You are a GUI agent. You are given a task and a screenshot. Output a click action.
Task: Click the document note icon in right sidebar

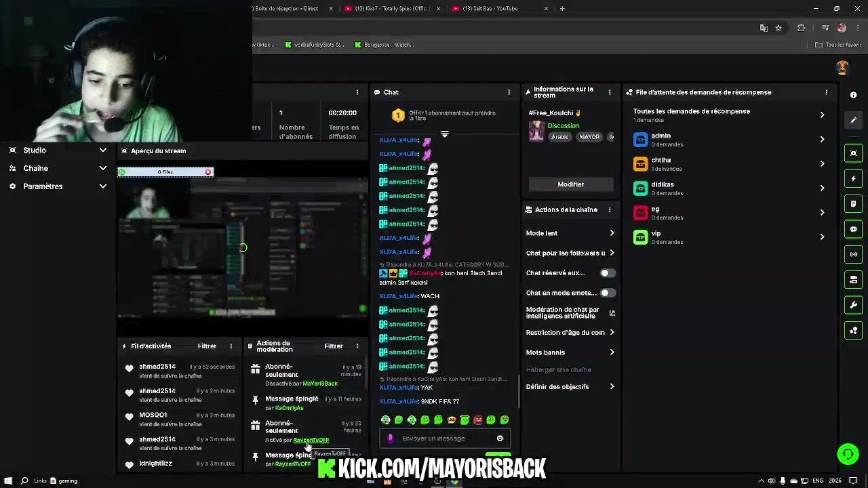tap(853, 204)
